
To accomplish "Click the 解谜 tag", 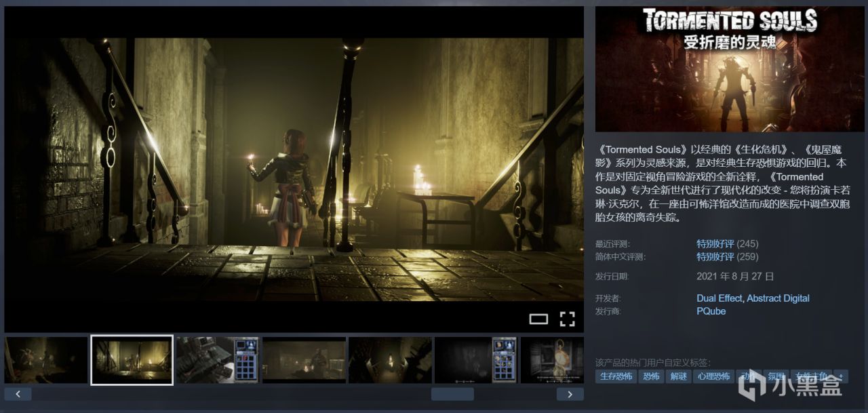I will coord(678,376).
